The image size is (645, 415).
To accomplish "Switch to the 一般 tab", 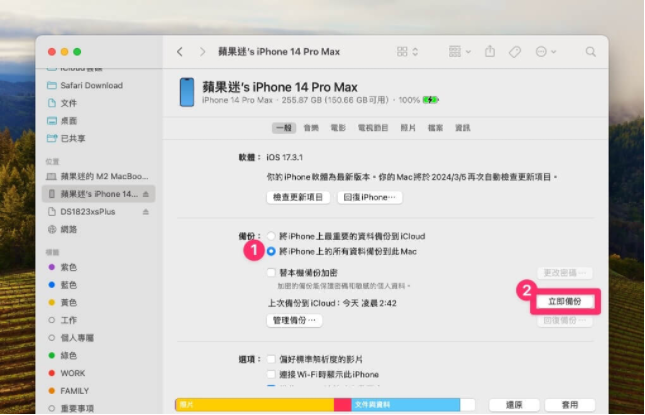I will pos(284,128).
